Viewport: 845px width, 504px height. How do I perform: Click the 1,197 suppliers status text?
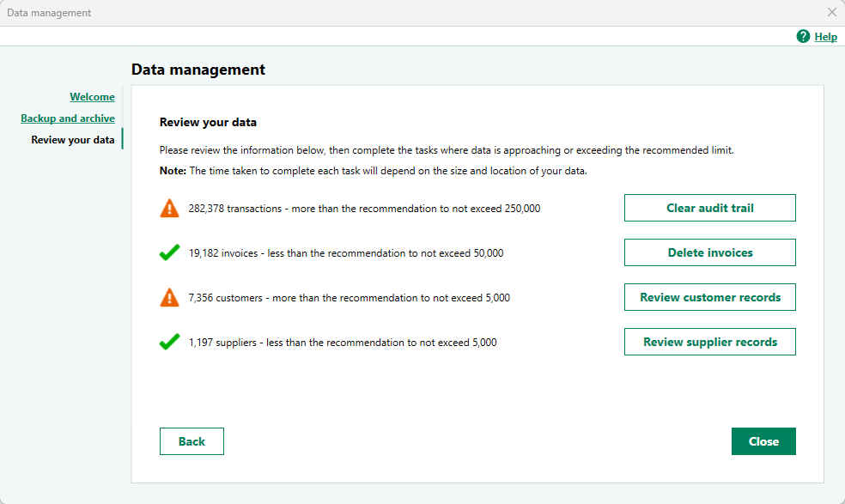coord(342,343)
